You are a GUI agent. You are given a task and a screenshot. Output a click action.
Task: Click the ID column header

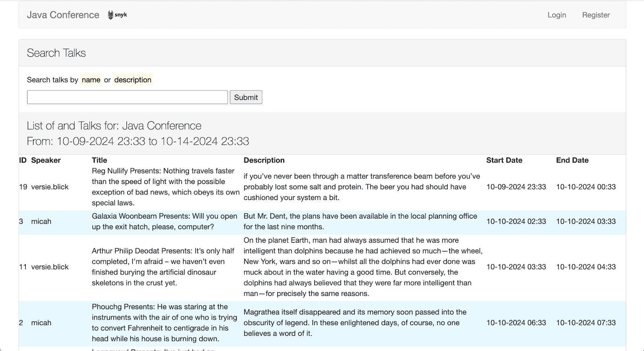click(23, 160)
